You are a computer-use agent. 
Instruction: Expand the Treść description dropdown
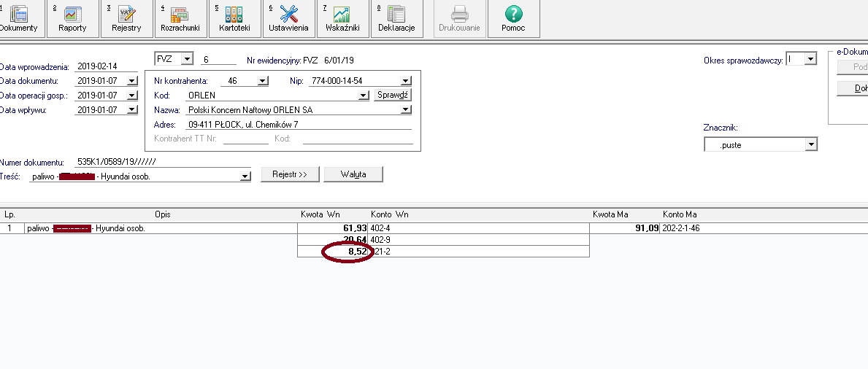[245, 176]
